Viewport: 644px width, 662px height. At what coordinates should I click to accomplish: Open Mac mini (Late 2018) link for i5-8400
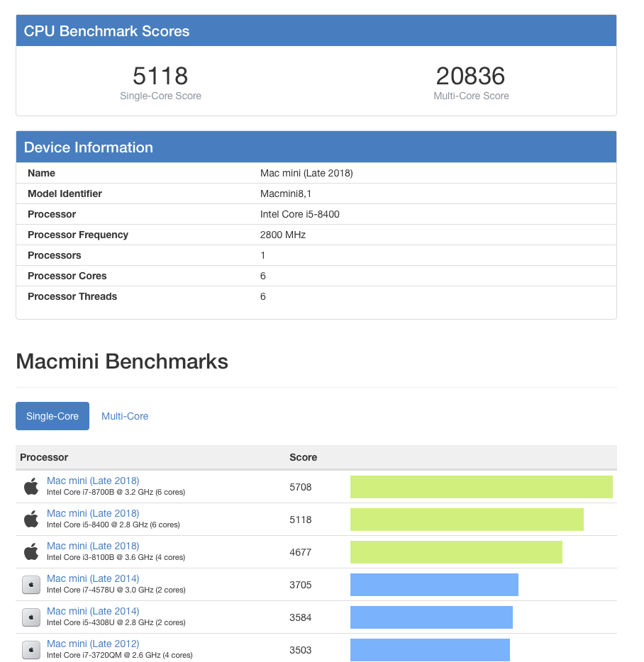click(x=93, y=513)
